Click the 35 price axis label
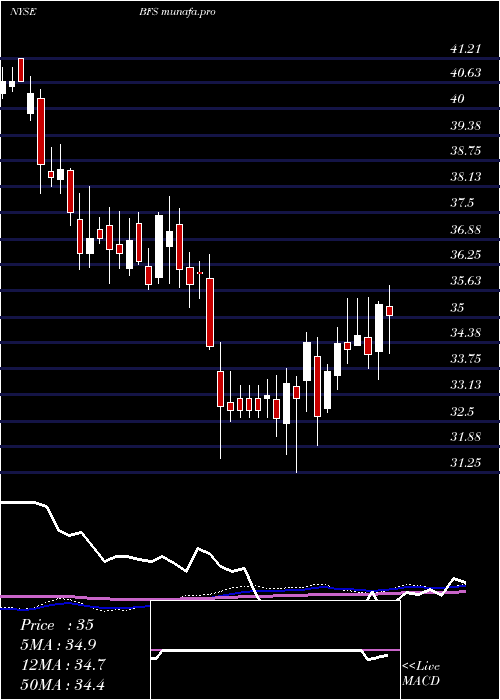 click(458, 308)
